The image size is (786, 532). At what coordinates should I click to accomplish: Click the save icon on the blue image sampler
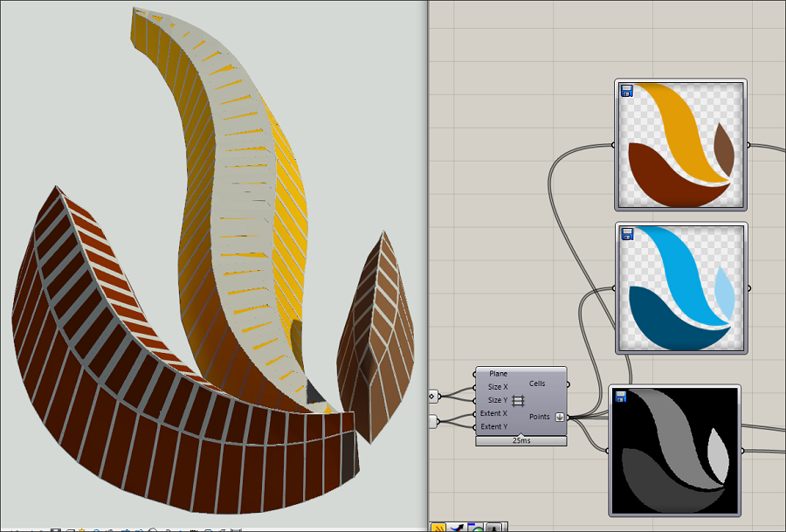point(627,233)
